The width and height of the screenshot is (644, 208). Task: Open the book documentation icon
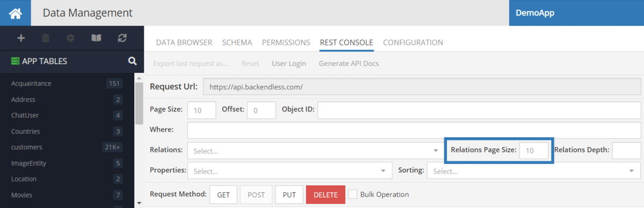click(x=96, y=38)
